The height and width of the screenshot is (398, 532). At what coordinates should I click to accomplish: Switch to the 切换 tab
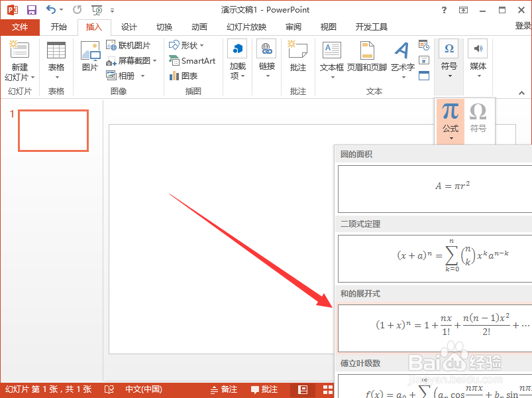point(164,27)
